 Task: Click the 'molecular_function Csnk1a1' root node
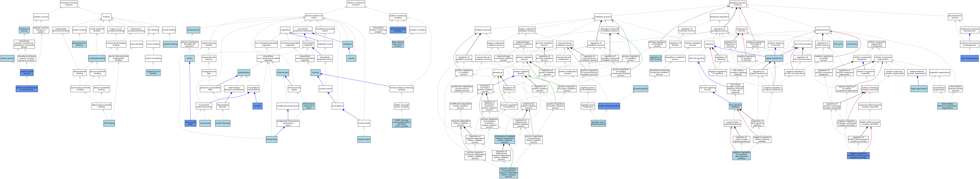(69, 4)
